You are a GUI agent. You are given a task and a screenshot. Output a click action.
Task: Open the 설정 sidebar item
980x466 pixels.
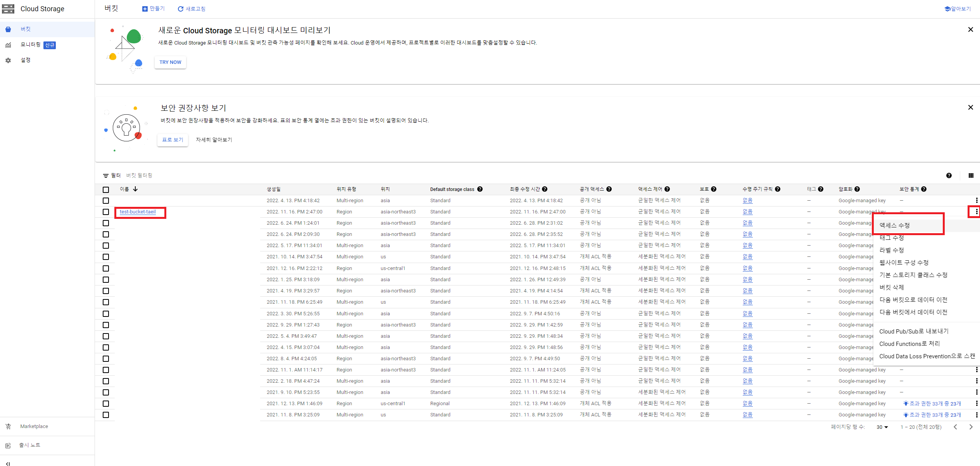(x=47, y=60)
